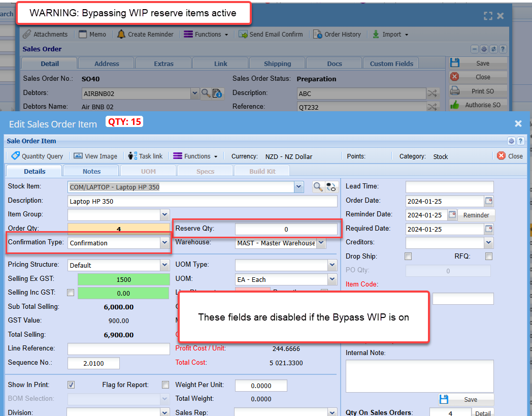The width and height of the screenshot is (532, 416).
Task: Toggle the Selling Inc GST checkbox
Action: pyautogui.click(x=71, y=293)
